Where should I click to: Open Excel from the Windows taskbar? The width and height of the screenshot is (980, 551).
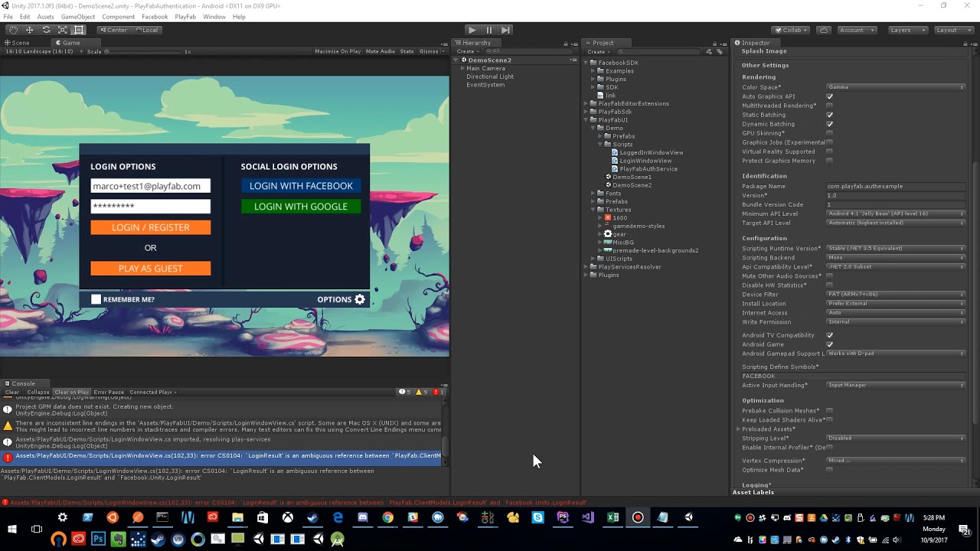[612, 518]
